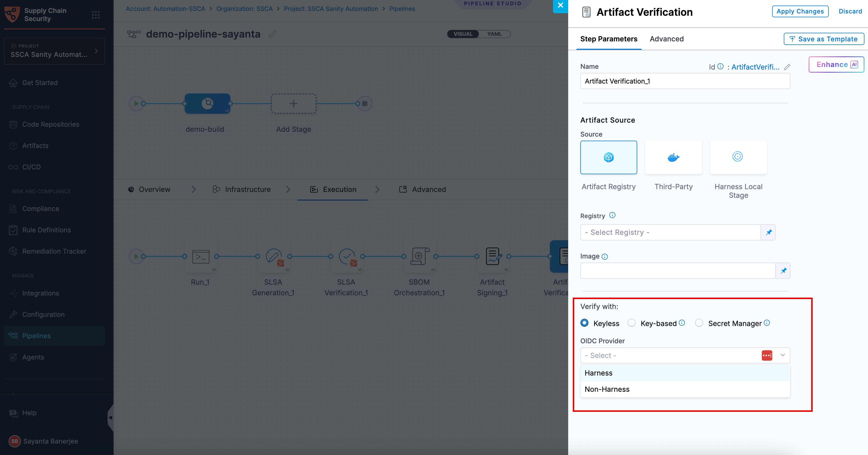This screenshot has width=868, height=455.
Task: Open CI/CD in sidebar
Action: coord(31,167)
